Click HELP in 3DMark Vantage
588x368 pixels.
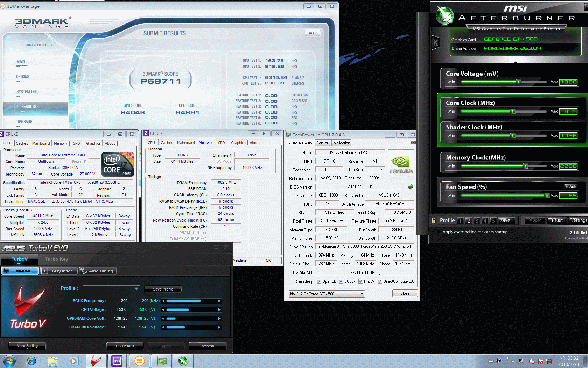tap(313, 33)
